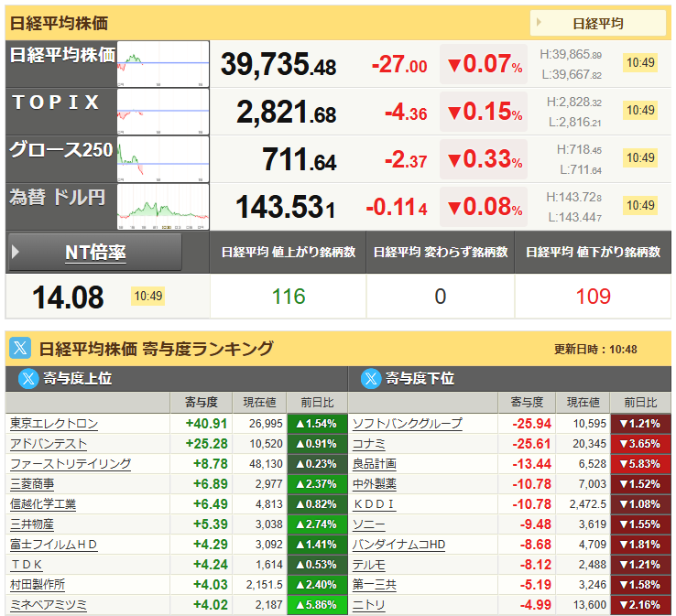
Task: Open the 日経平均 button at top right
Action: (597, 23)
